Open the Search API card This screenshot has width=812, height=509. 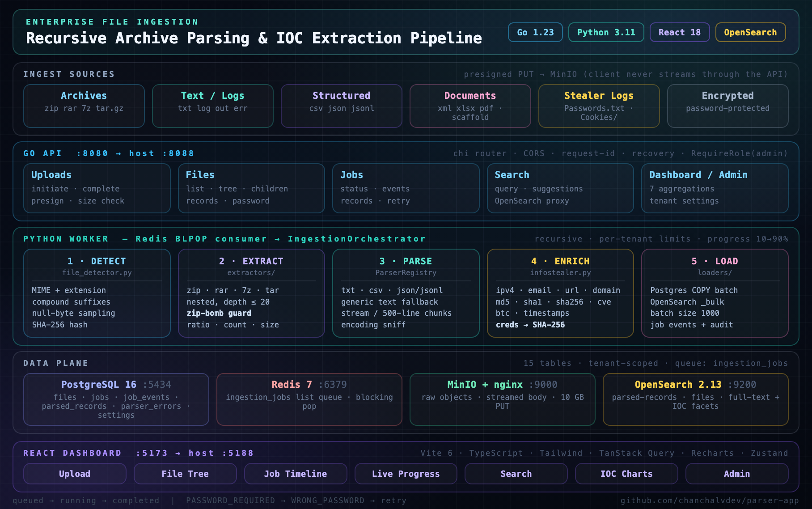pyautogui.click(x=560, y=188)
